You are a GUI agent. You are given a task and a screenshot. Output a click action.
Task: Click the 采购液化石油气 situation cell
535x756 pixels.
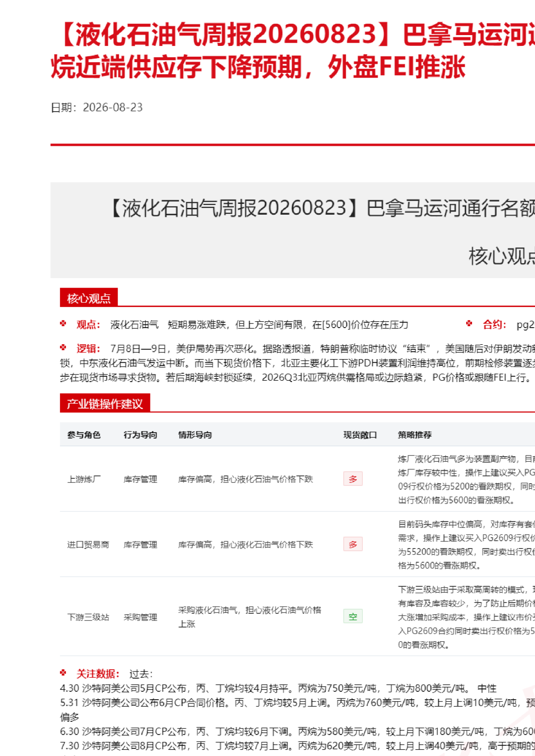(x=250, y=617)
